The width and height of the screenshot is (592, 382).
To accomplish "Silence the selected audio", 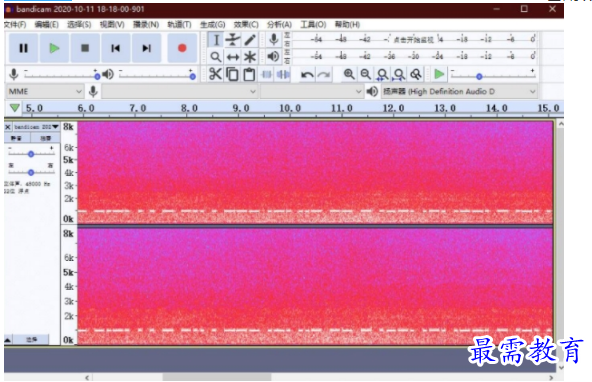I will coord(283,74).
